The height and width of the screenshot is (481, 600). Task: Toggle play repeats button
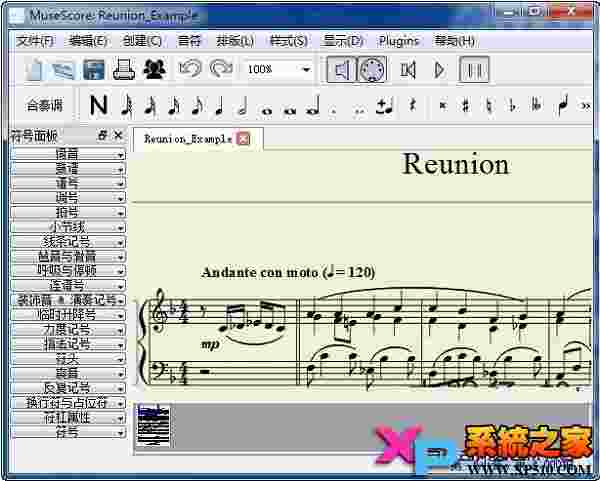point(474,70)
